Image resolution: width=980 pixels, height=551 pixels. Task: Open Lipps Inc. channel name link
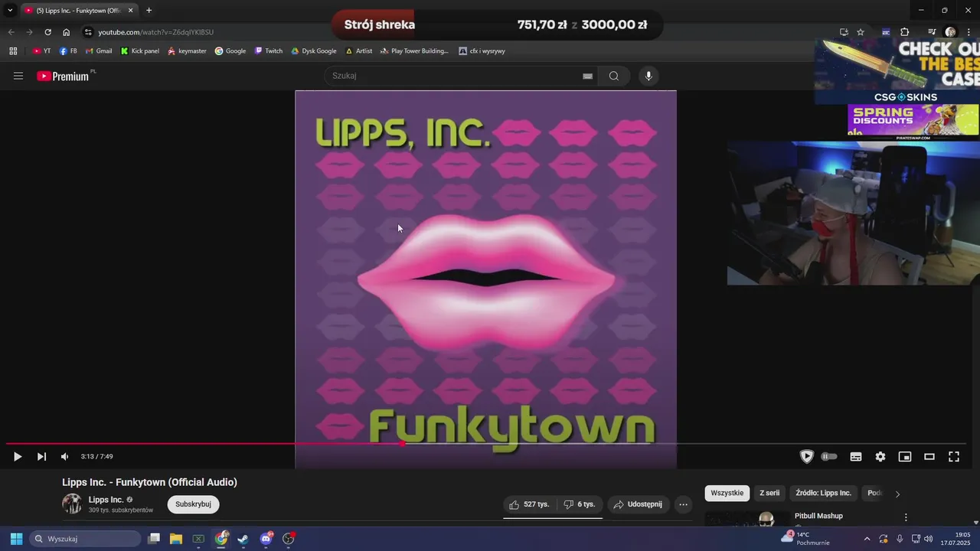(106, 500)
